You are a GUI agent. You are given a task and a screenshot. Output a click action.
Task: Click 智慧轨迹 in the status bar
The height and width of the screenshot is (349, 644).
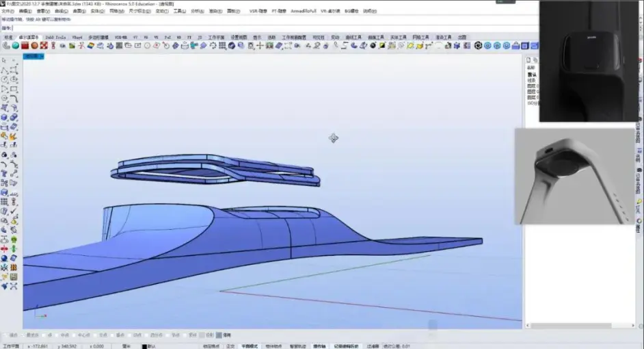[x=297, y=346]
